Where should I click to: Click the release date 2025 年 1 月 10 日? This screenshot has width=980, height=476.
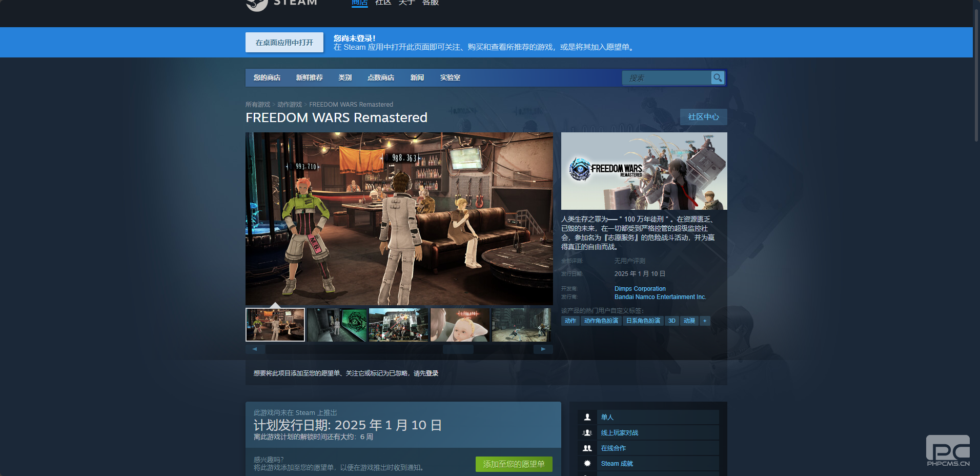tap(640, 274)
